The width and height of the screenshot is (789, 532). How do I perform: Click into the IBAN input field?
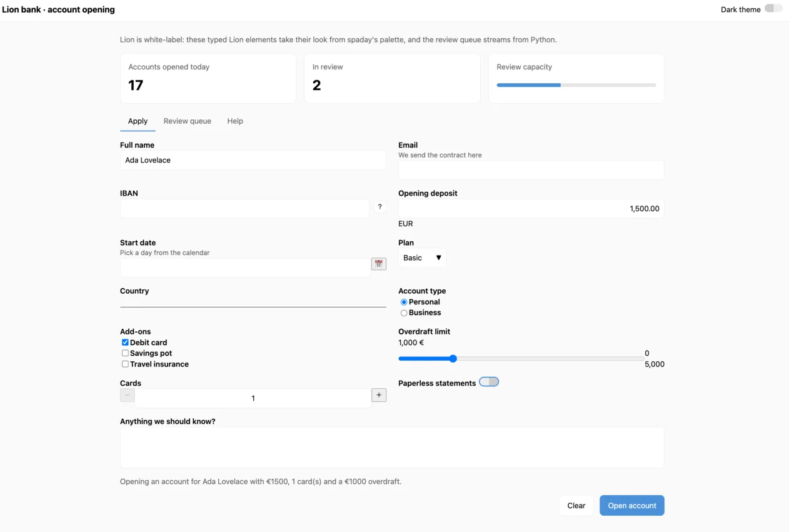click(245, 209)
